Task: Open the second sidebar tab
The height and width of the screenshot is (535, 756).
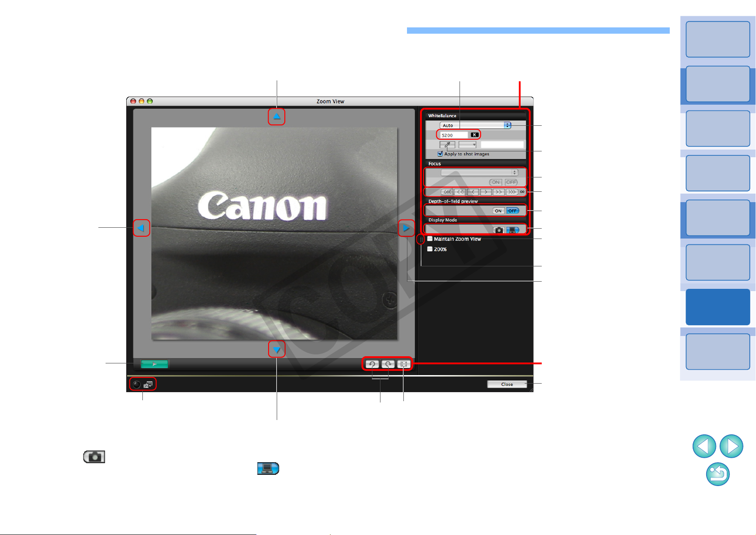Action: coord(718,84)
